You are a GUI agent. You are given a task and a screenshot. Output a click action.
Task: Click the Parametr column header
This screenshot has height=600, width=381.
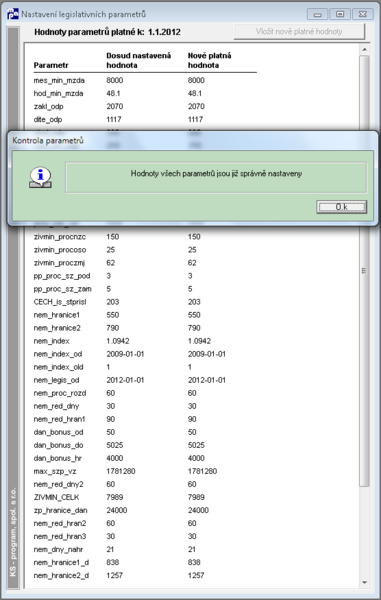pyautogui.click(x=50, y=65)
